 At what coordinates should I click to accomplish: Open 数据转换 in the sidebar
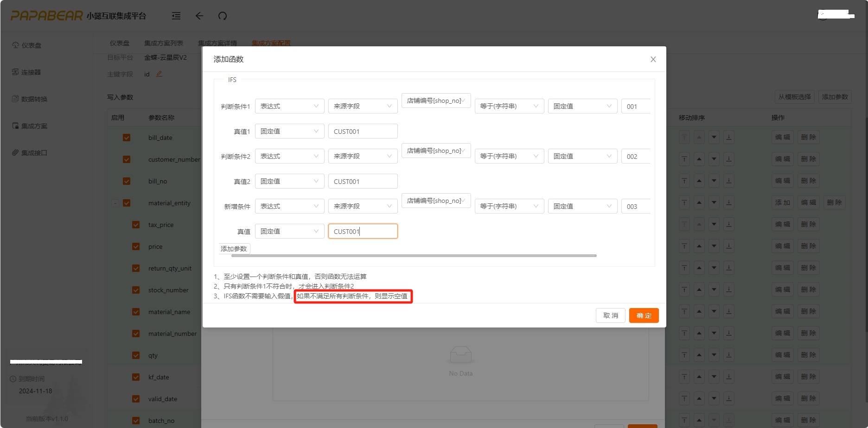click(x=34, y=99)
